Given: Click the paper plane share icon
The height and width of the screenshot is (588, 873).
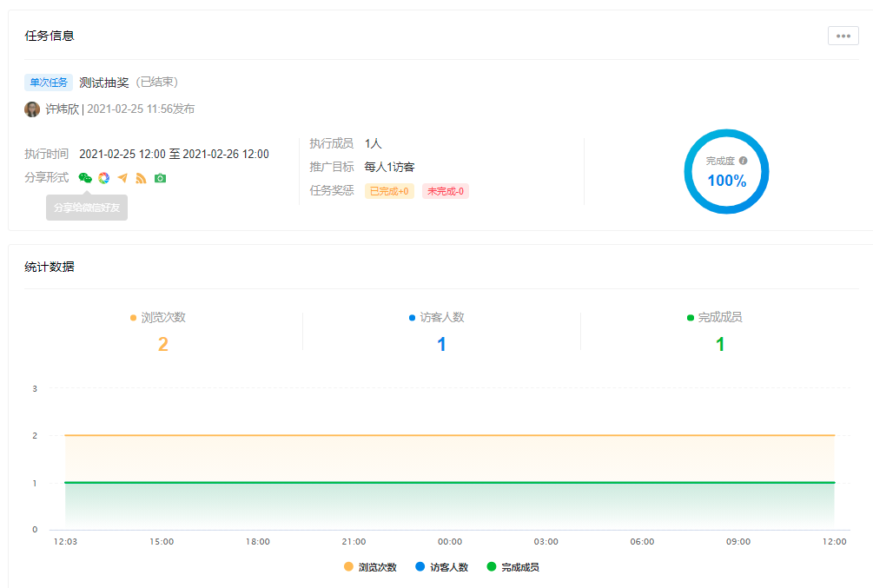Looking at the screenshot, I should (x=122, y=177).
